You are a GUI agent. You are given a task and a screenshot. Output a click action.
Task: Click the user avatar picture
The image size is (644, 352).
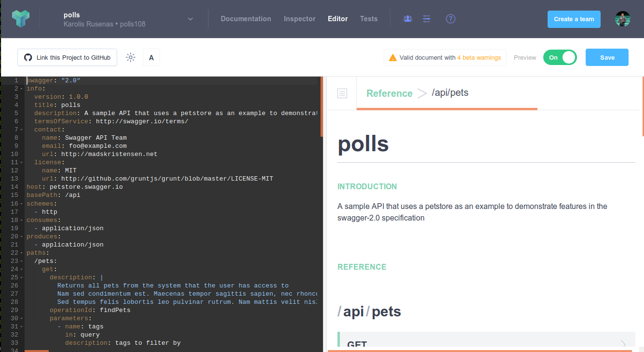622,19
